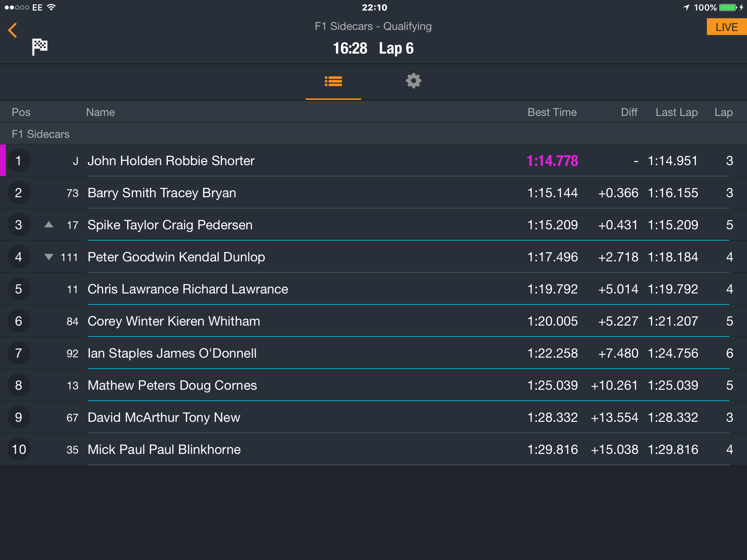Tap the Last Lap column header

point(677,112)
